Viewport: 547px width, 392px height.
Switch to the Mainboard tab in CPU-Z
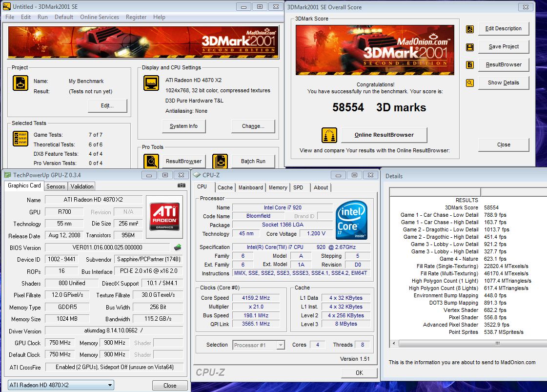point(251,187)
